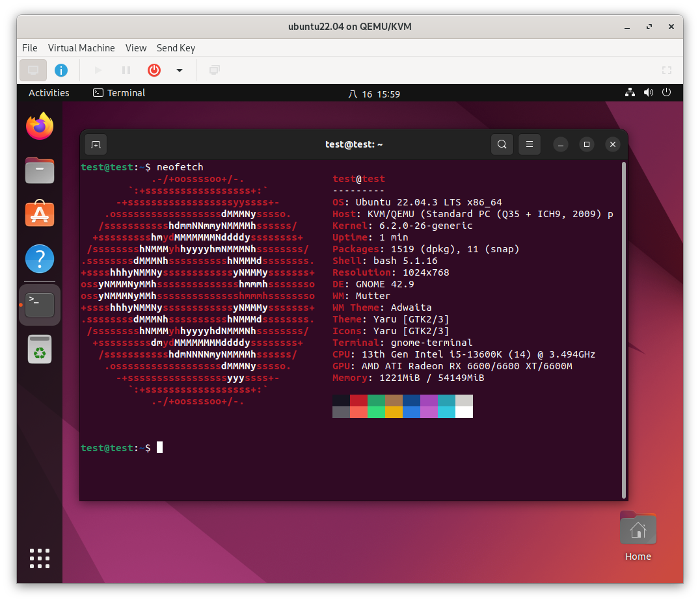Show the graphical console view
700x602 pixels.
pos(33,70)
